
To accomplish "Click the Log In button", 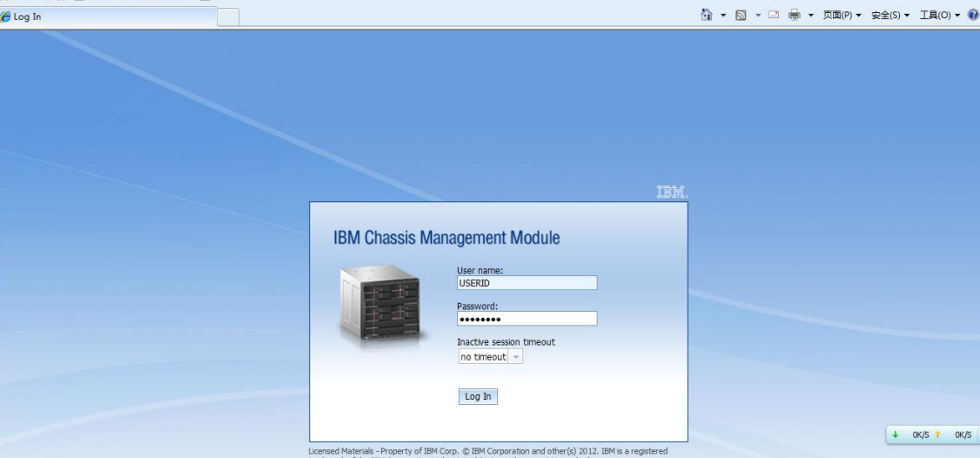I will 478,396.
